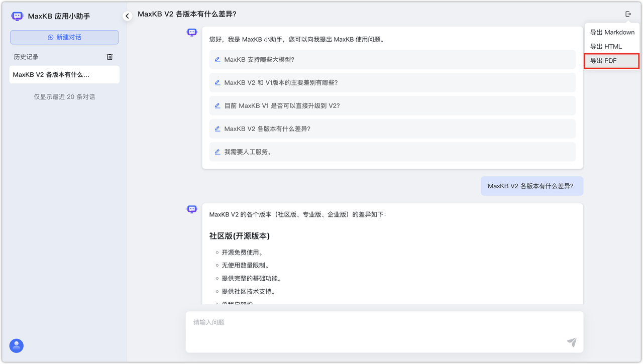The height and width of the screenshot is (364, 643).
Task: Click the bot avatar next to greeting message
Action: pos(192,32)
